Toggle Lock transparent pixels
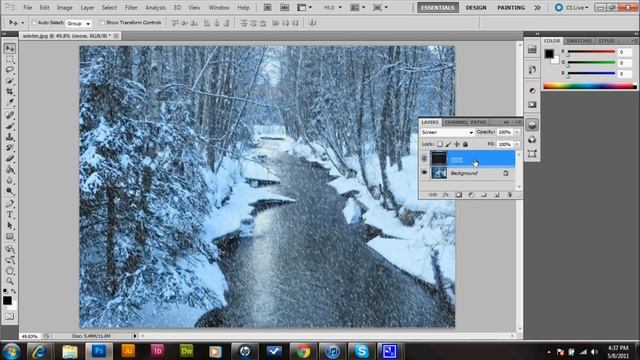 pyautogui.click(x=440, y=144)
